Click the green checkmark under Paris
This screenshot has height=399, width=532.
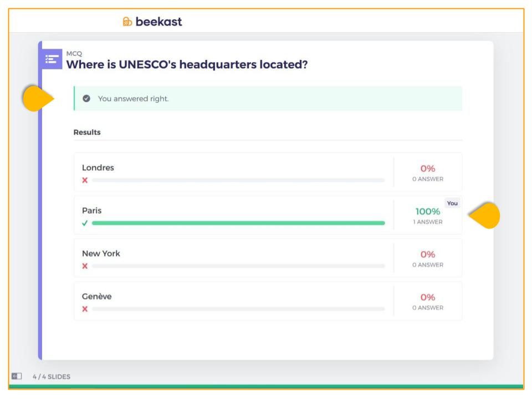click(x=85, y=223)
